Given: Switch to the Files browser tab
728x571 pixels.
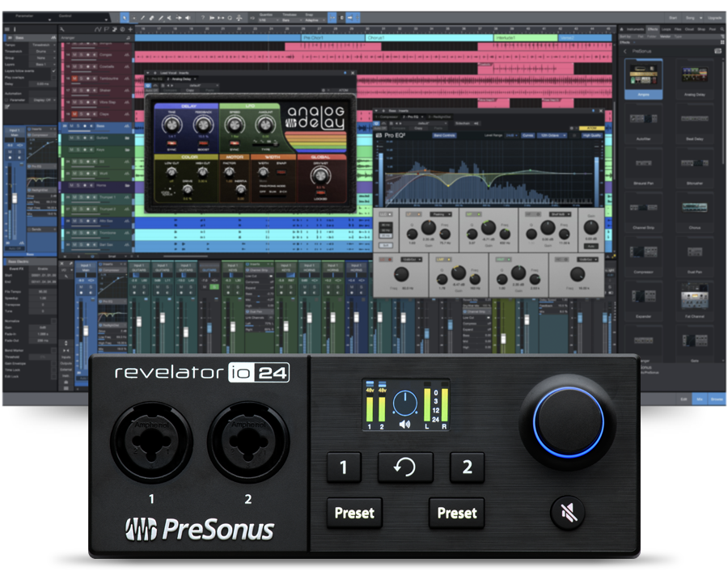Looking at the screenshot, I should (x=678, y=29).
